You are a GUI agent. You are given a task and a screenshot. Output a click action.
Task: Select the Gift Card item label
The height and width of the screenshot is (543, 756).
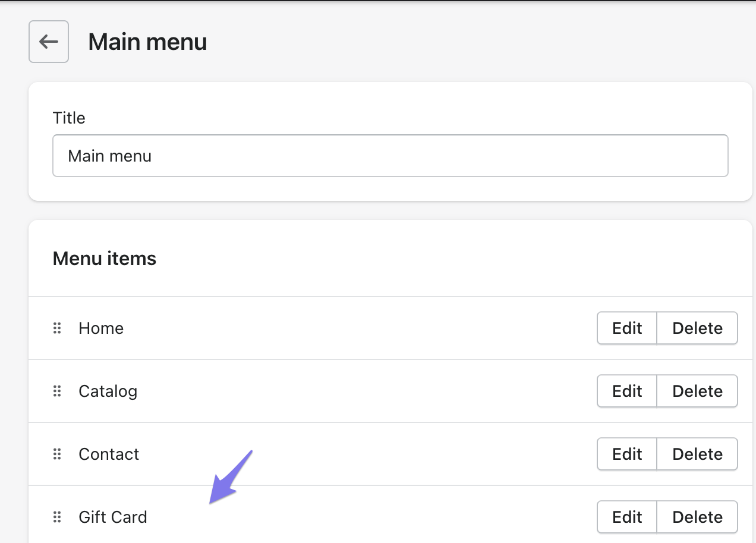click(112, 517)
